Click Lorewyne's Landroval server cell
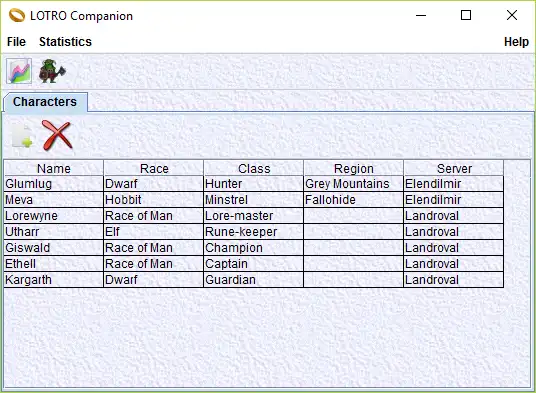Screen dimensions: 536x393 454,216
